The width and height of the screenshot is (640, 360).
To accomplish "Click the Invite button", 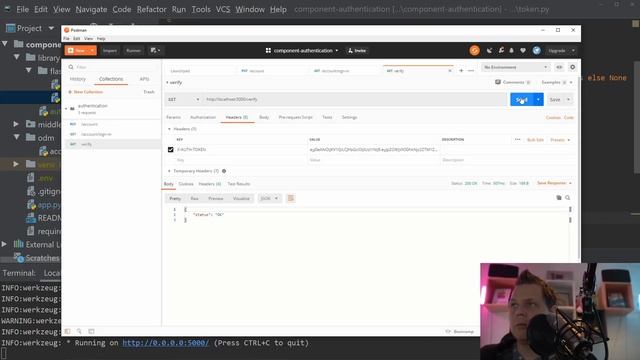I will click(x=357, y=51).
